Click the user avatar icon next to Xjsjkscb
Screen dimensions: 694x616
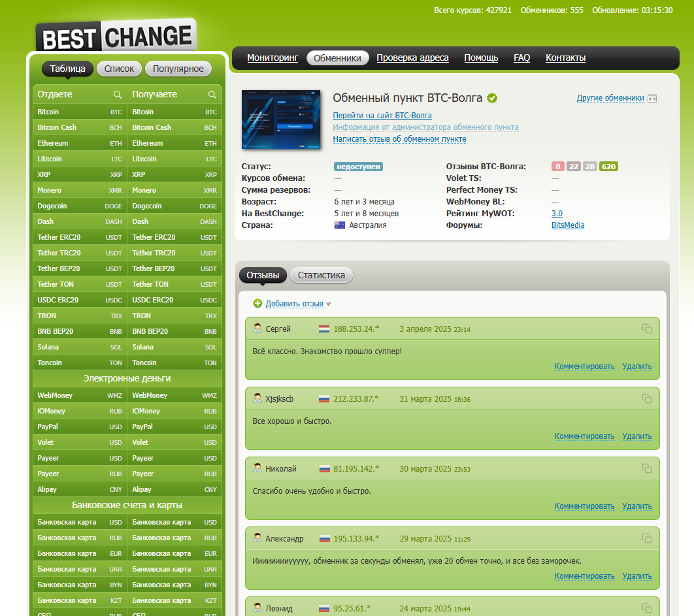point(257,398)
